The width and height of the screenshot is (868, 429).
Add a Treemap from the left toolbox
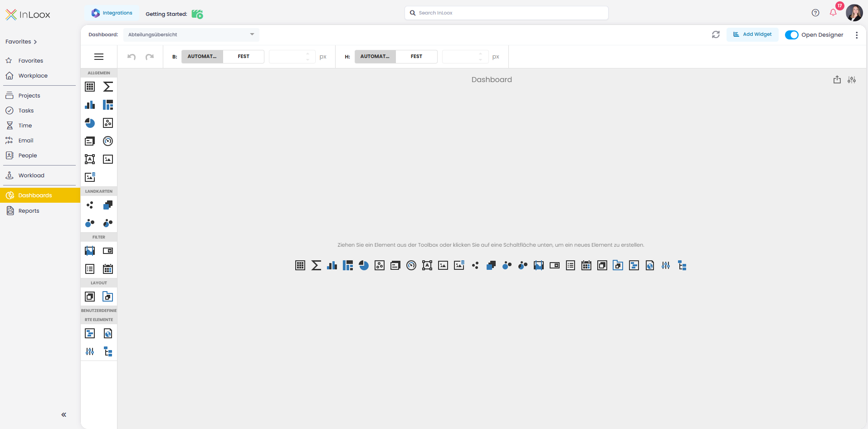pos(108,105)
